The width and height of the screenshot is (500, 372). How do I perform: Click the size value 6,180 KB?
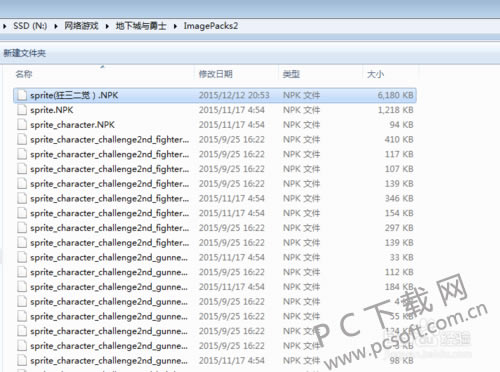pyautogui.click(x=395, y=95)
